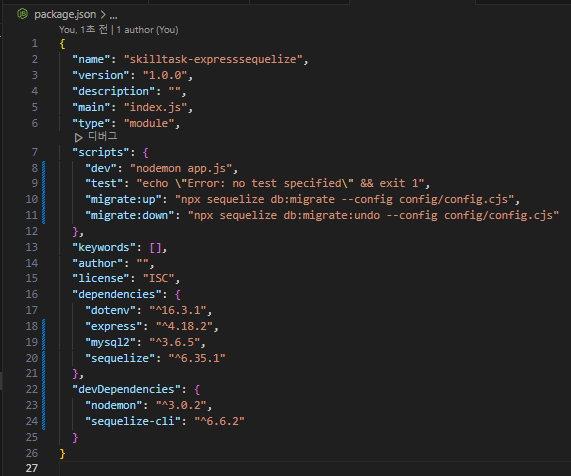
Task: Click the "author" key
Action: pos(97,263)
